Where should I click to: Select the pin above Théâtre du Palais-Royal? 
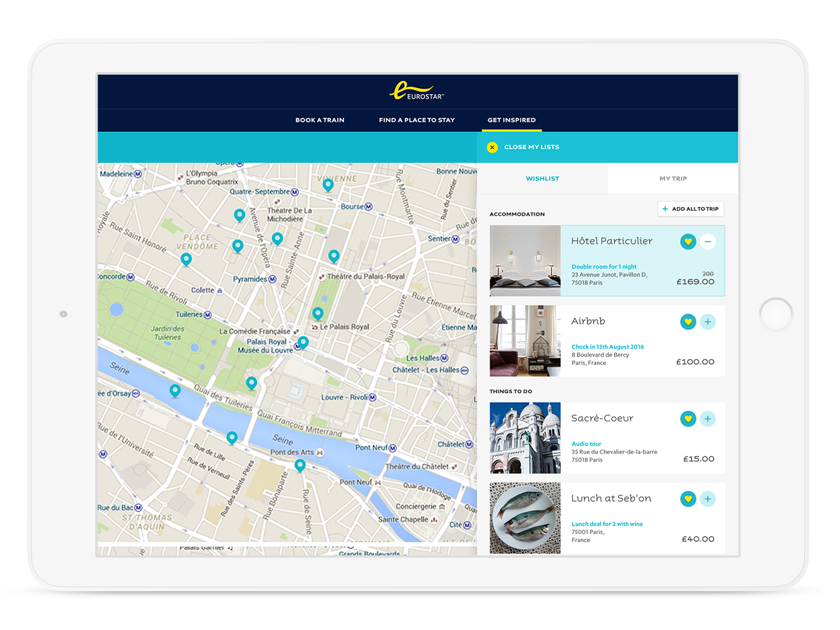click(x=334, y=256)
